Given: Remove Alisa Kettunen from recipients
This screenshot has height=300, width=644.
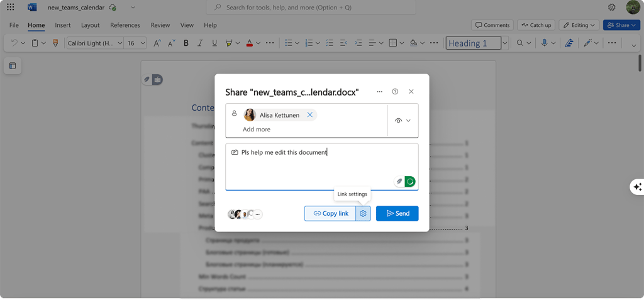Looking at the screenshot, I should pos(309,115).
